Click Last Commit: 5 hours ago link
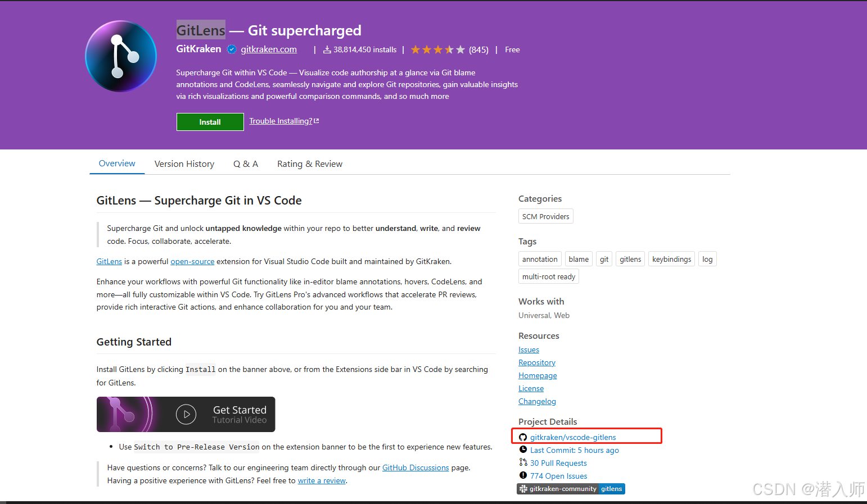This screenshot has width=867, height=504. click(x=574, y=450)
